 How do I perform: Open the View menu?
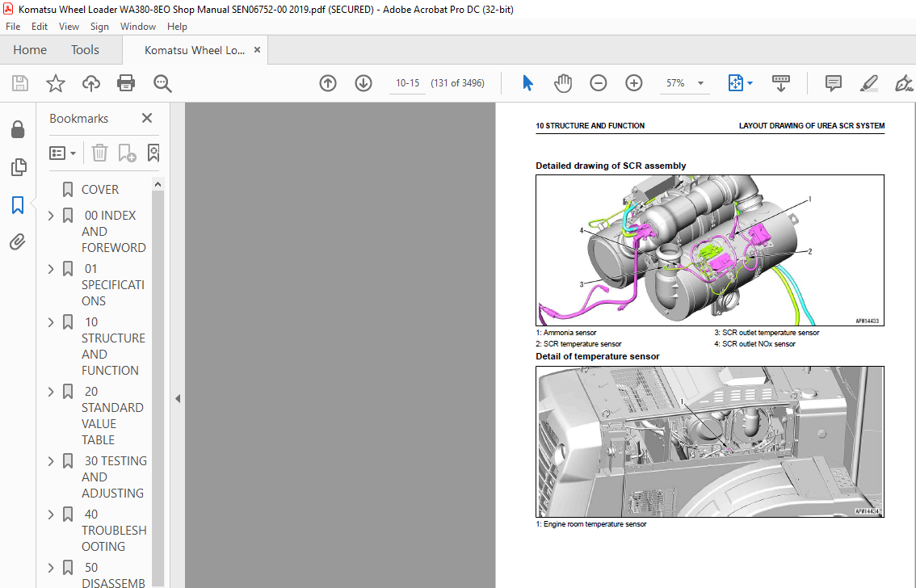(x=69, y=27)
